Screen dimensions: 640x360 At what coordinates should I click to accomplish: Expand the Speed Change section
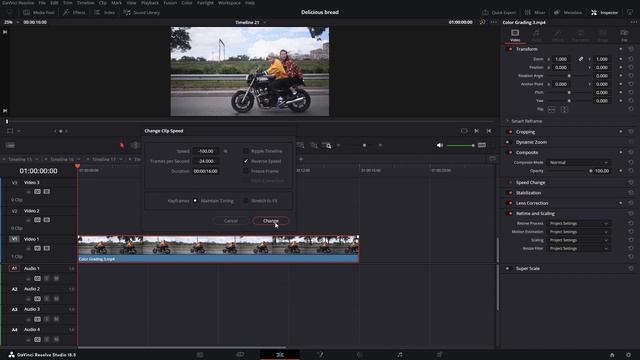[530, 182]
